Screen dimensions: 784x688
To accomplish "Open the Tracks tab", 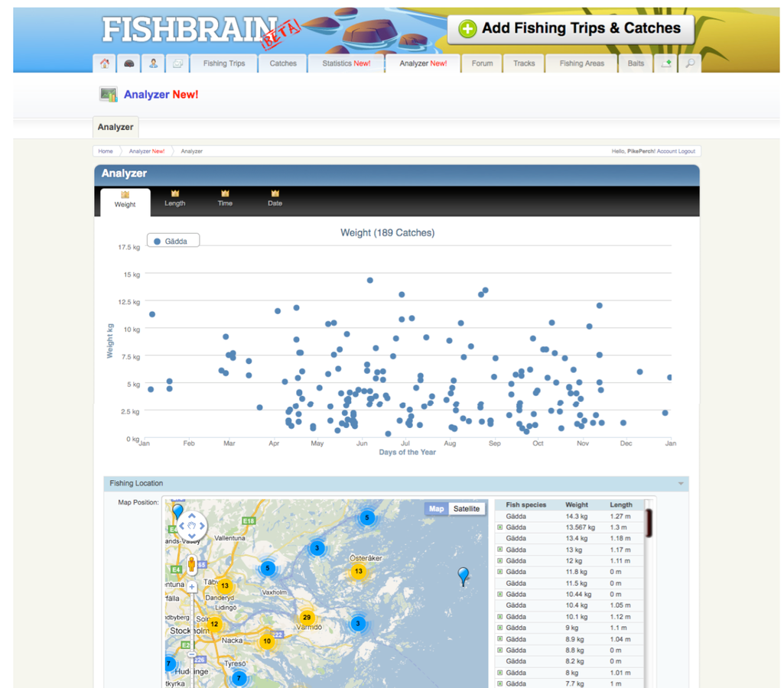I will (524, 63).
